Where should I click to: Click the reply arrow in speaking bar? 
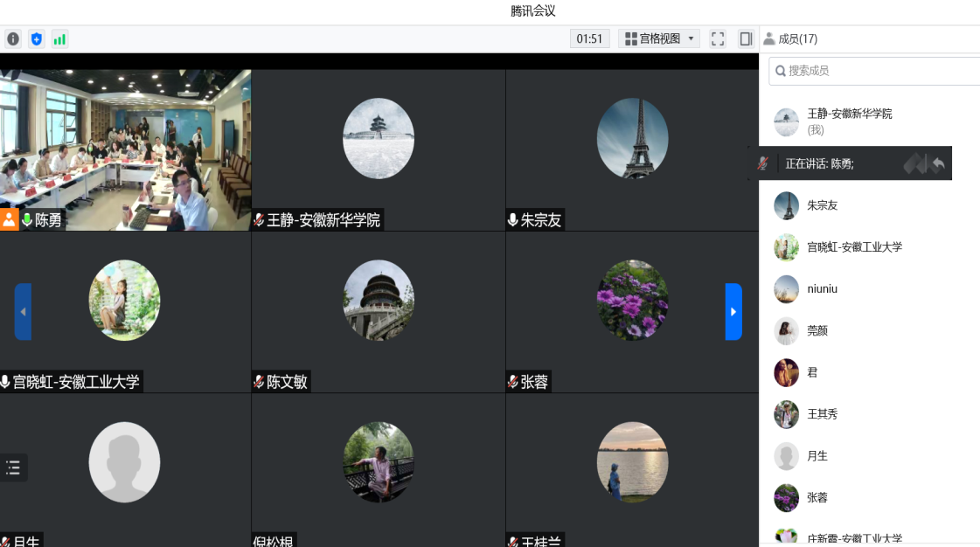(x=938, y=163)
